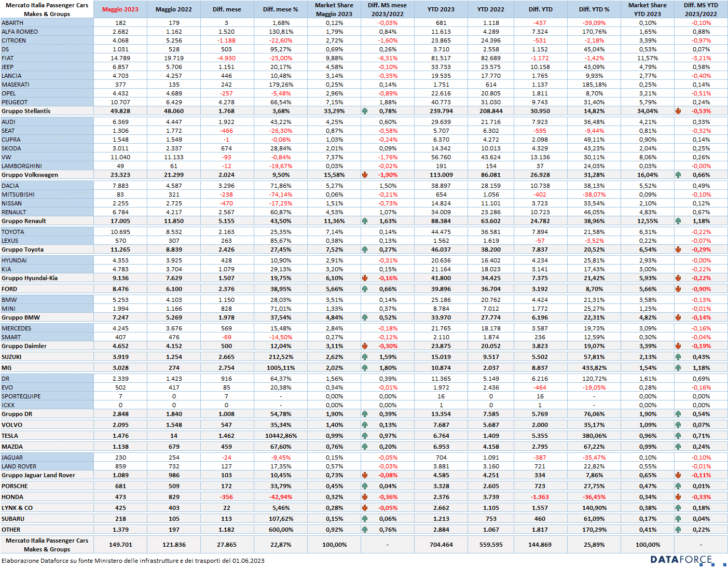Click green up arrow beside Gruppo Volkswagen 0,66%
The height and width of the screenshot is (568, 728).
[678, 175]
